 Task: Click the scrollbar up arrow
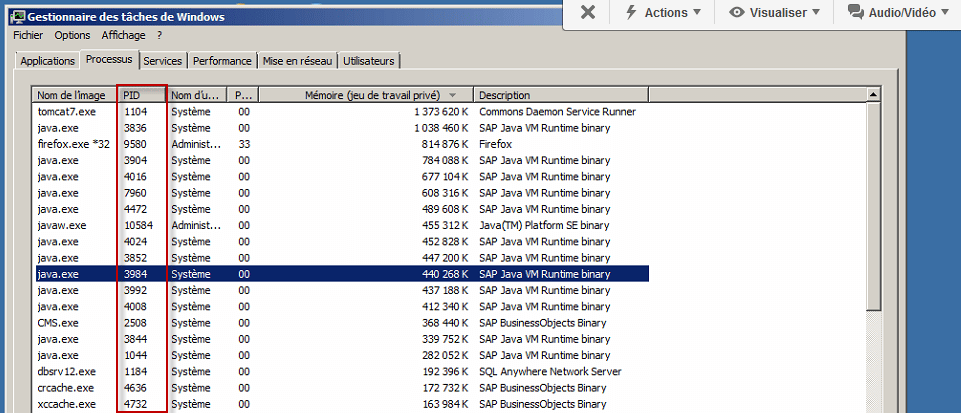873,95
